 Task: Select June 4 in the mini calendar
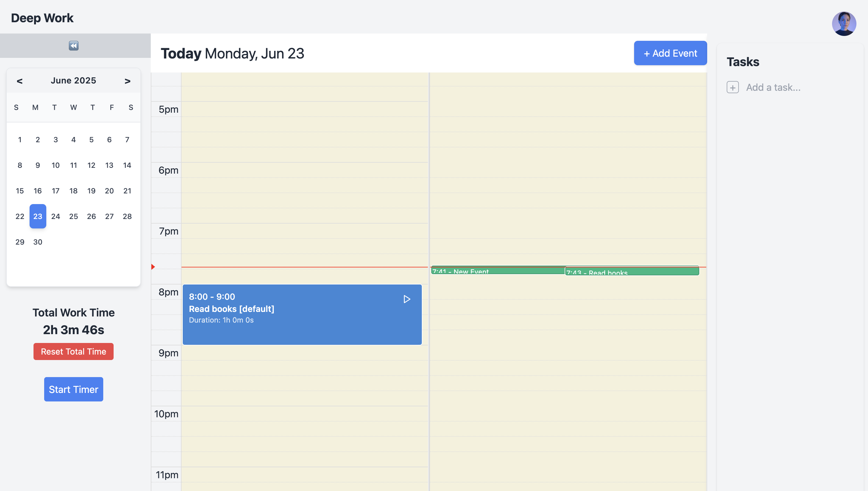click(x=73, y=140)
